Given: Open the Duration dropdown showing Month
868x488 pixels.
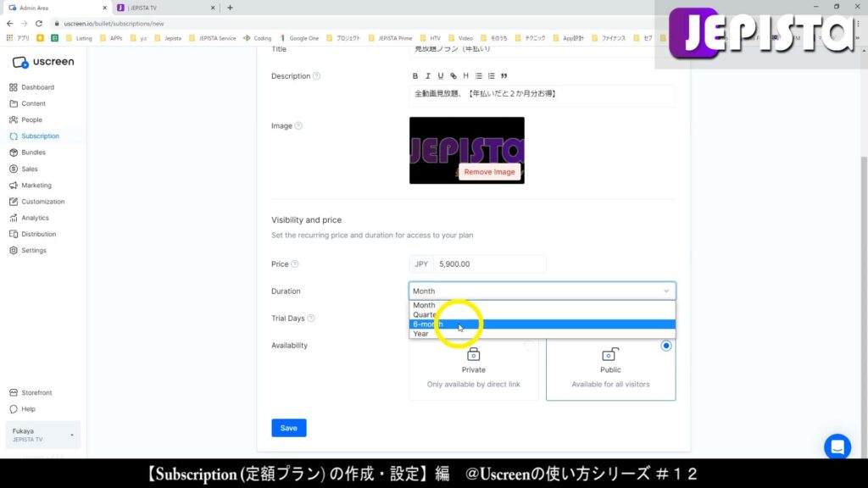Looking at the screenshot, I should 542,291.
